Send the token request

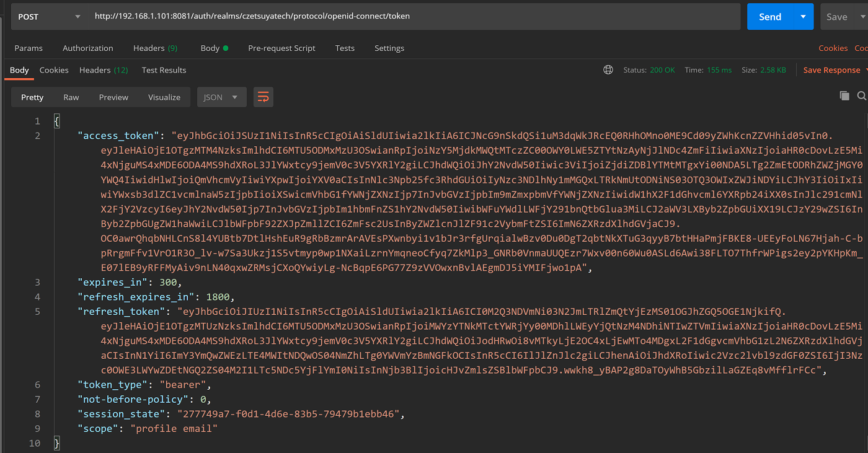point(771,17)
